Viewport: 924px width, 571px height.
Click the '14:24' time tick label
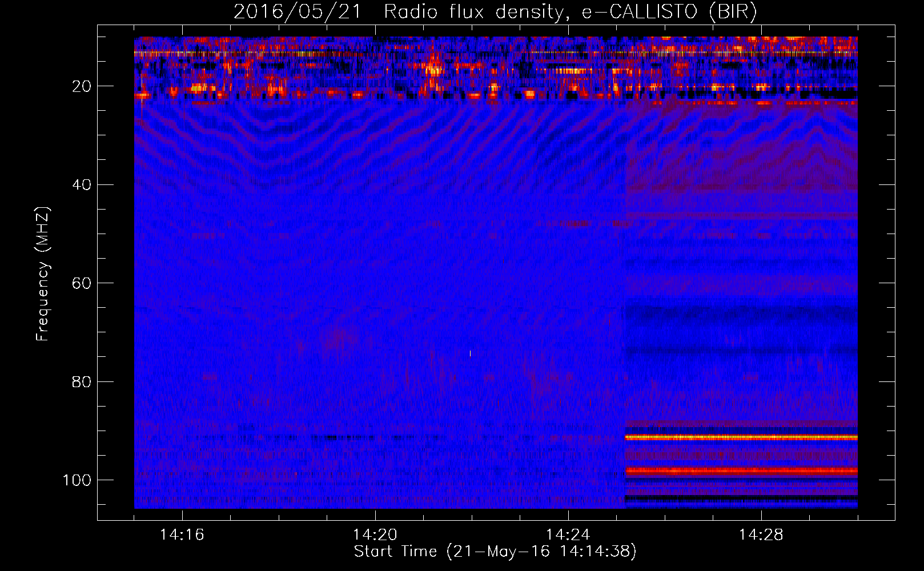[568, 535]
